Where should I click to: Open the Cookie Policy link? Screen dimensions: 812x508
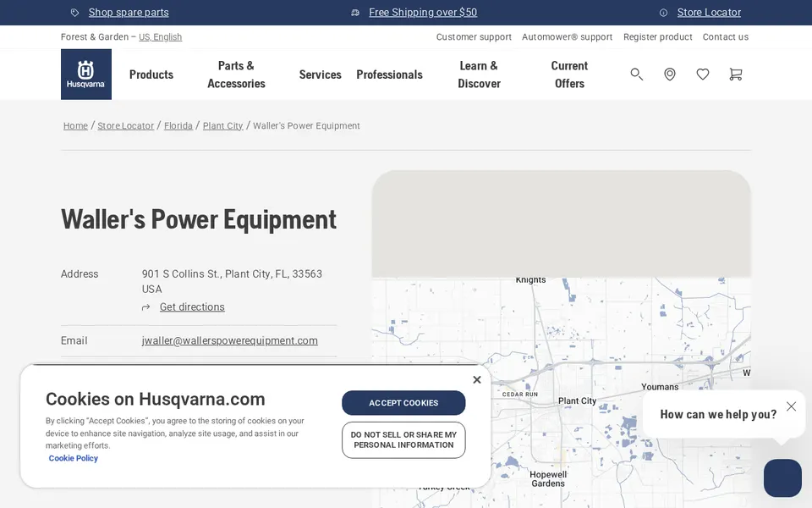73,458
